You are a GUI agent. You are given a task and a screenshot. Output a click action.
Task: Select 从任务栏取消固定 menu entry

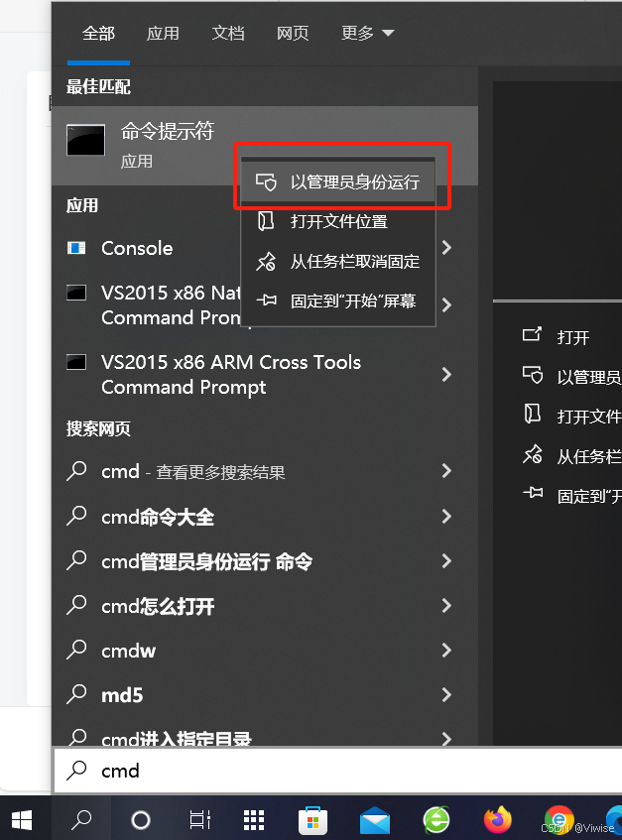point(338,262)
